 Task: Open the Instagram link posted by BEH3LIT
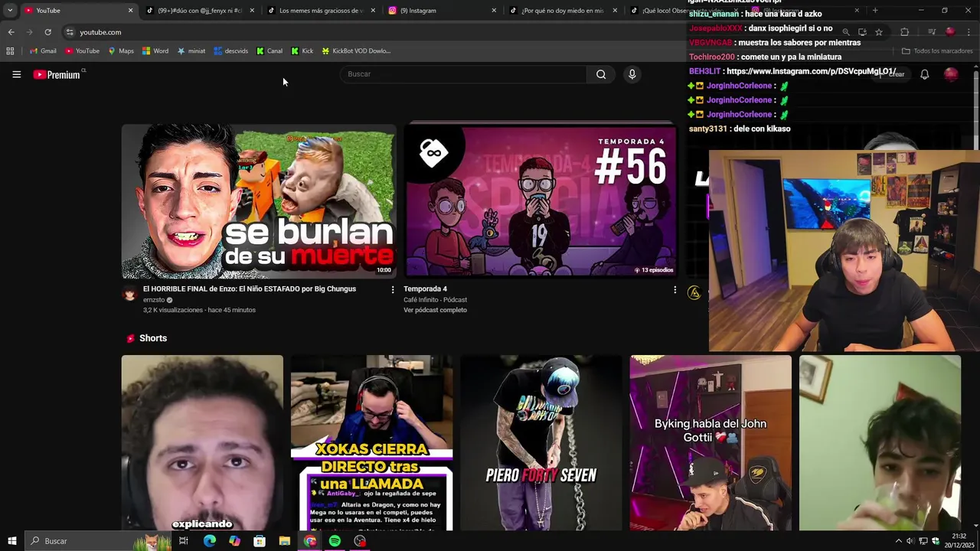point(812,71)
